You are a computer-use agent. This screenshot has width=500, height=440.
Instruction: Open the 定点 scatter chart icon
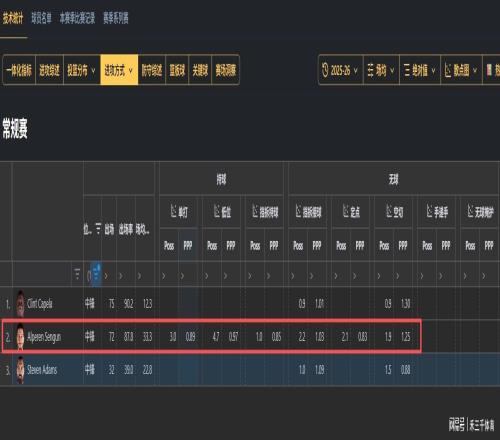[x=346, y=211]
